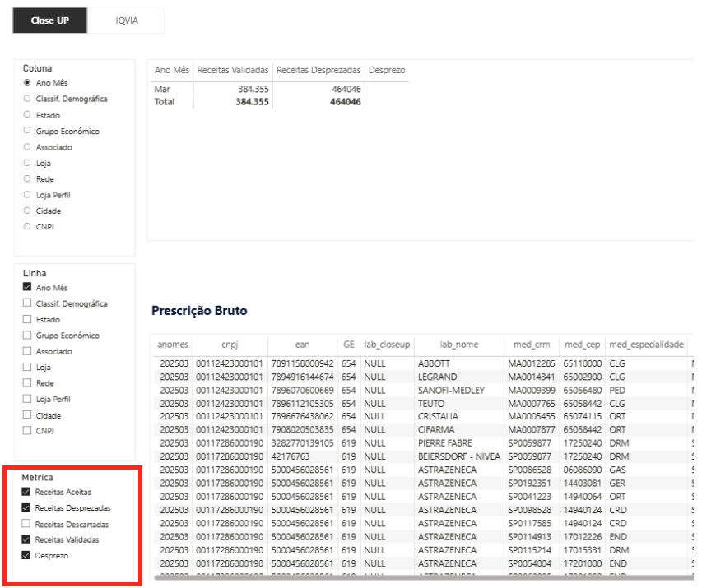The width and height of the screenshot is (702, 588).
Task: Pick the CNPJ radio button in Coluna
Action: click(x=27, y=226)
